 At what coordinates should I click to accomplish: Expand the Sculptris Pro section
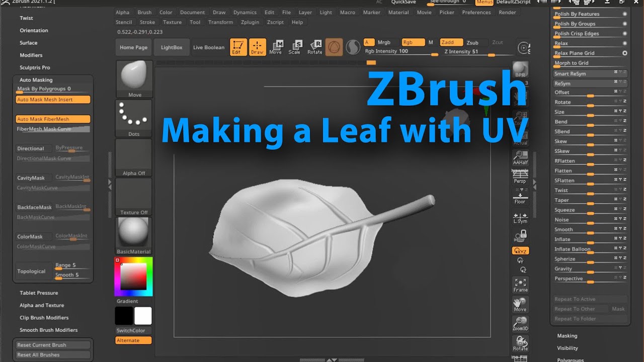(x=35, y=67)
